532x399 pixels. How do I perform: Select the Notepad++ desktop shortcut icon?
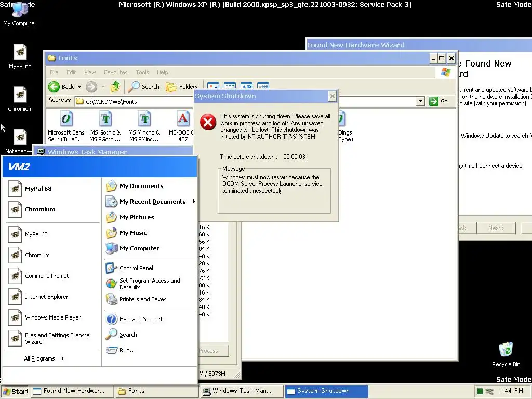click(x=20, y=141)
